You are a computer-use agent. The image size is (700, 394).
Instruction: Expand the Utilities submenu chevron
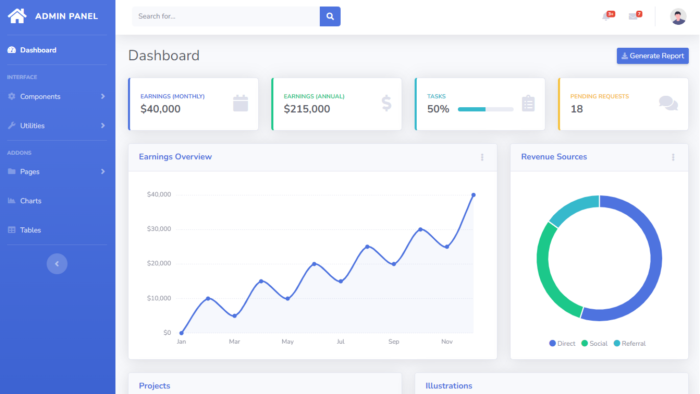click(x=103, y=126)
